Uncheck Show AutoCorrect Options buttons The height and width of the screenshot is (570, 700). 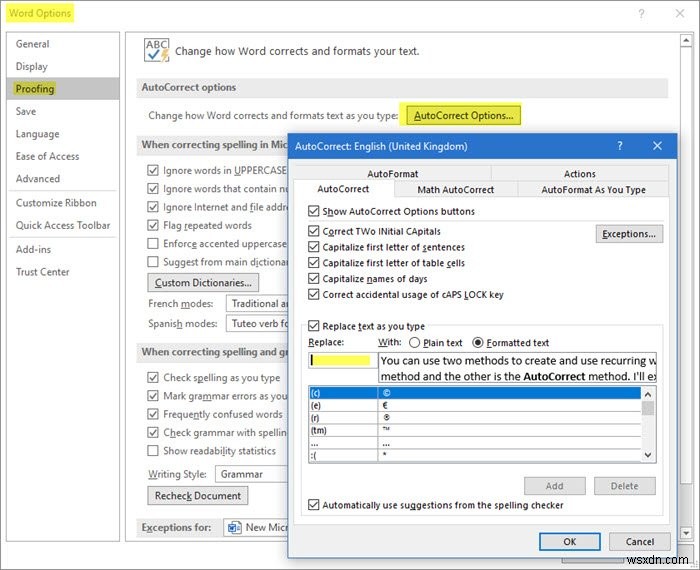pyautogui.click(x=313, y=211)
